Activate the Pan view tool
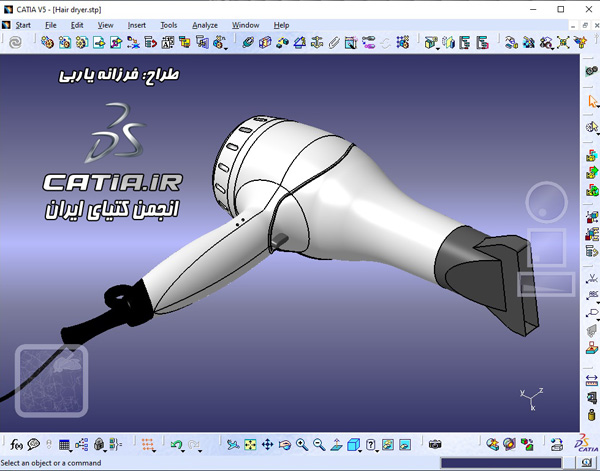The width and height of the screenshot is (600, 471). pyautogui.click(x=267, y=445)
